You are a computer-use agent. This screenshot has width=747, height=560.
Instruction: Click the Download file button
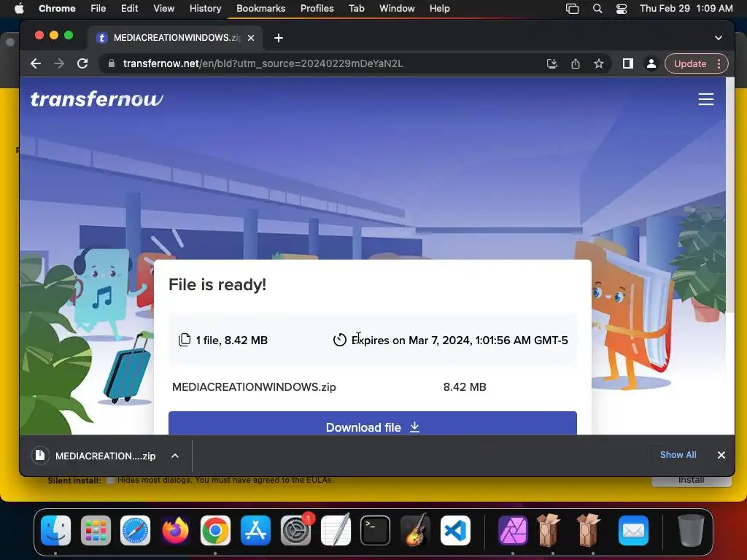[x=373, y=424]
